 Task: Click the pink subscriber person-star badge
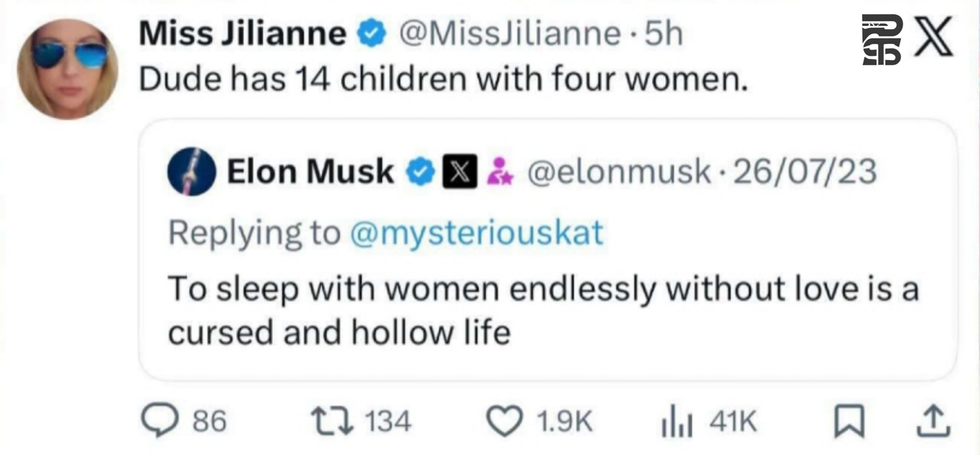(500, 172)
